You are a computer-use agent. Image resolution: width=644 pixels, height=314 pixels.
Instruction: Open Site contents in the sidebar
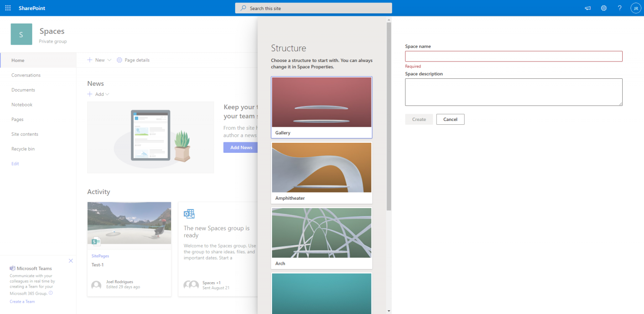[x=24, y=134]
